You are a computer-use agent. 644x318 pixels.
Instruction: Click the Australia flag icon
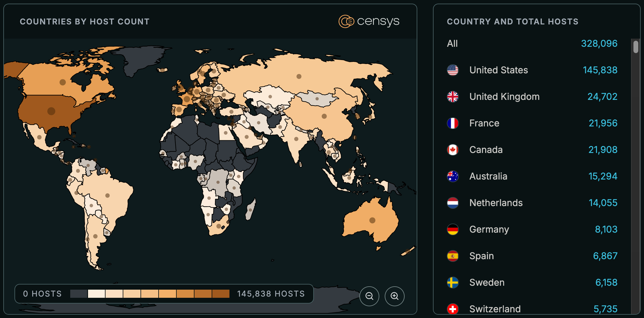pyautogui.click(x=453, y=176)
